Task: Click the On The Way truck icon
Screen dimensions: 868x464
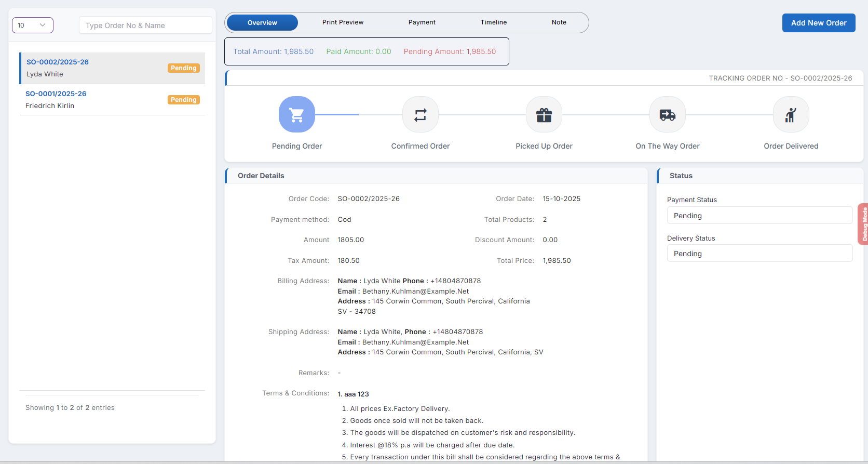Action: pyautogui.click(x=667, y=114)
